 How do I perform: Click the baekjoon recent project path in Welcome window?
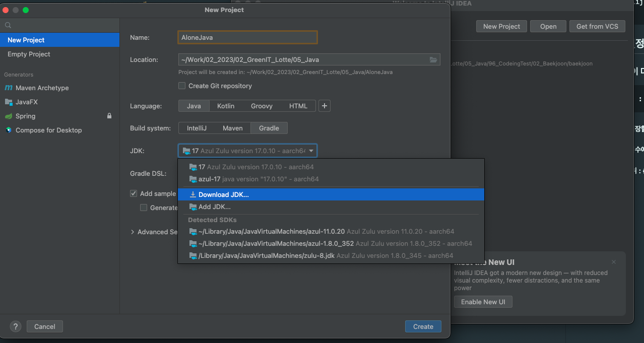tap(522, 63)
